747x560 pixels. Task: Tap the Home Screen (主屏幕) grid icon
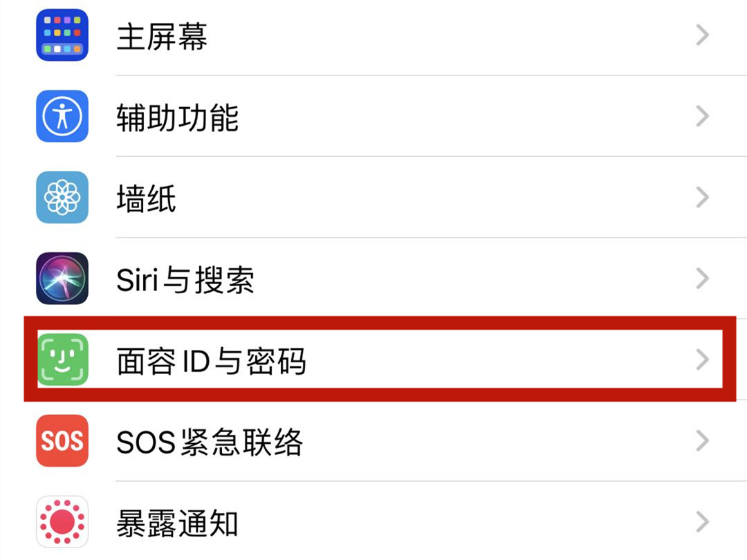[62, 35]
